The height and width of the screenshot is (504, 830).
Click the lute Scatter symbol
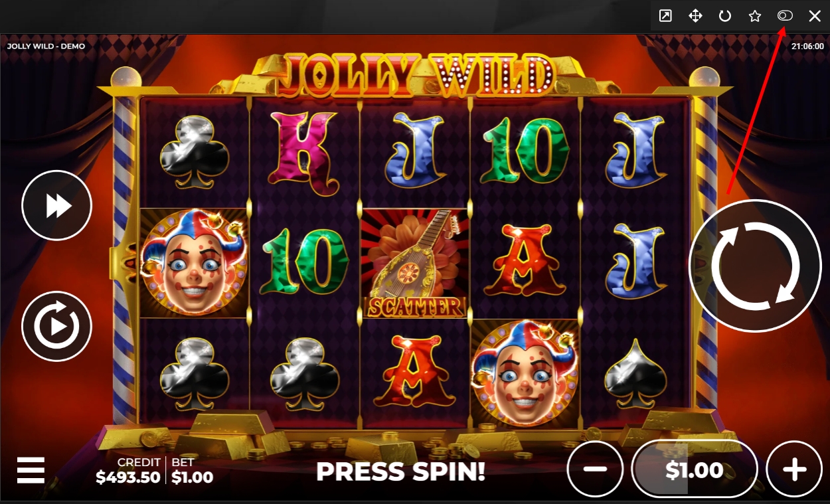tap(415, 263)
